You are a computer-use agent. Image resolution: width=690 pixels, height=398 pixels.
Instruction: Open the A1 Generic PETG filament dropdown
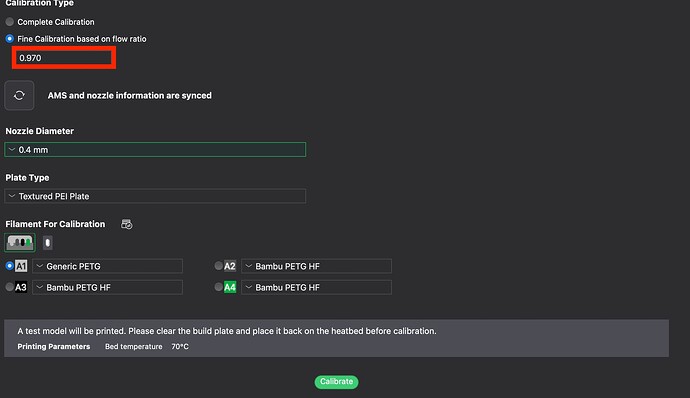[107, 266]
